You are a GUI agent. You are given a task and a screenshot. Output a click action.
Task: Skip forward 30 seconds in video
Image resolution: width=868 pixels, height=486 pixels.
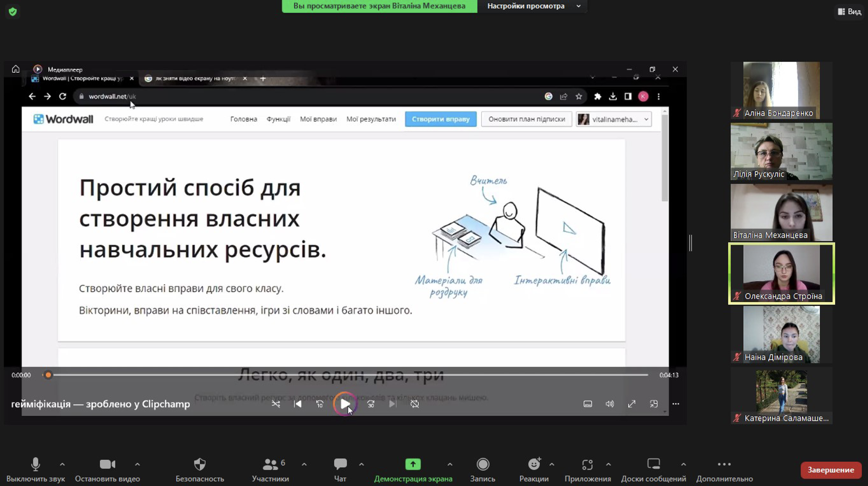pos(371,404)
